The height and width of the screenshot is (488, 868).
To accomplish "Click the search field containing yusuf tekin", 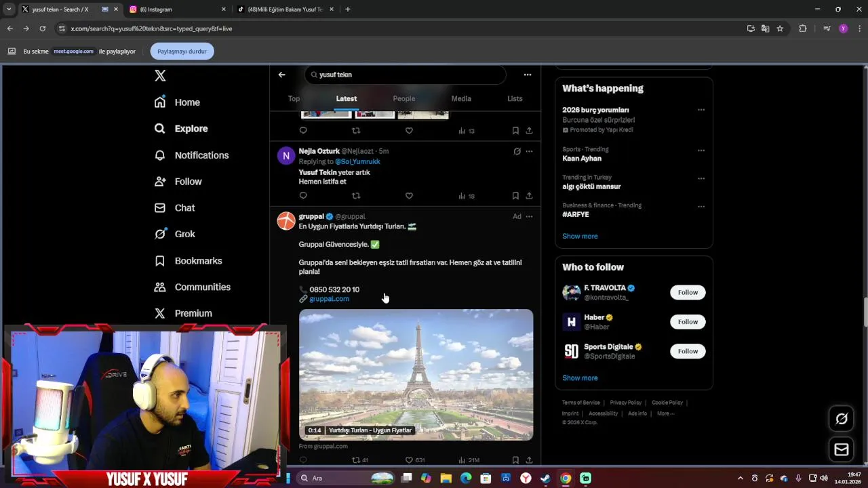I will (x=405, y=75).
